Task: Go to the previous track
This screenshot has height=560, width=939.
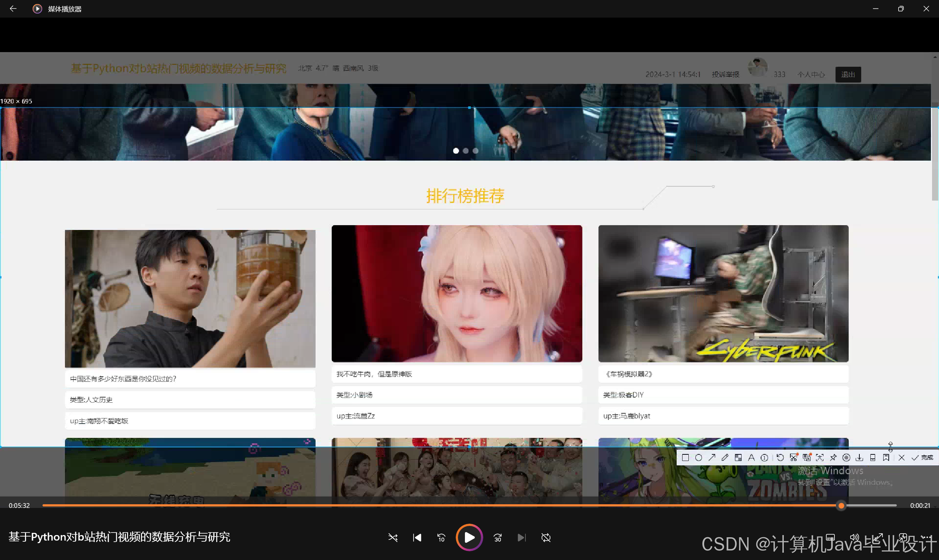Action: 417,538
